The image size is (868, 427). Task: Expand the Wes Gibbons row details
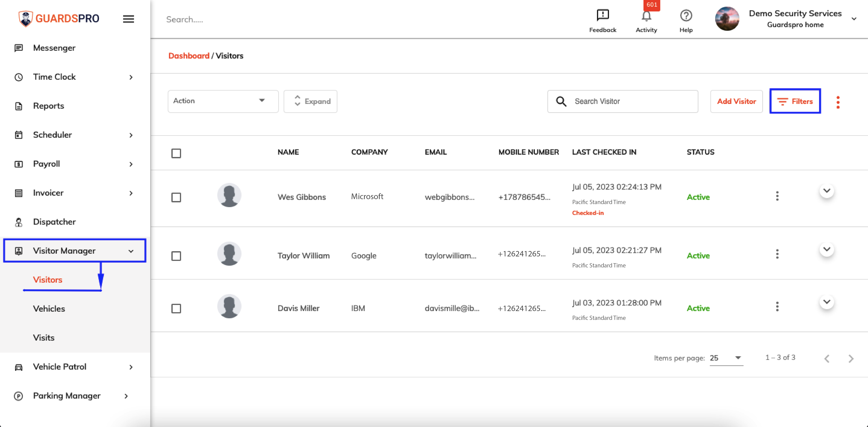click(x=827, y=191)
